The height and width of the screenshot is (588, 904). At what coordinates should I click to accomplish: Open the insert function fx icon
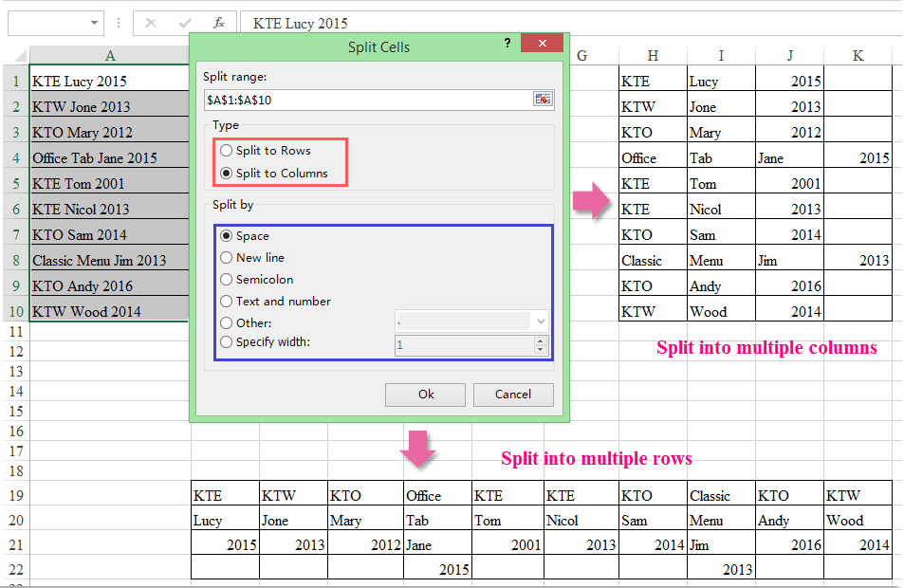(x=218, y=23)
